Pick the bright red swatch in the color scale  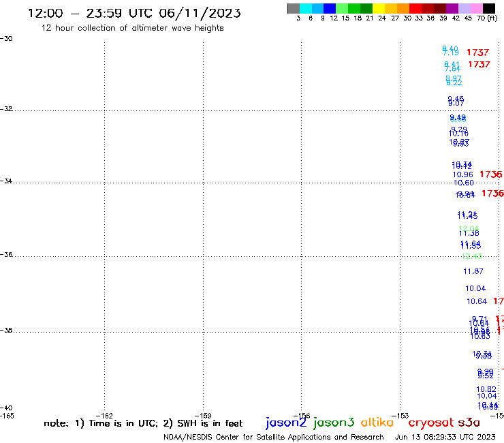pos(415,8)
